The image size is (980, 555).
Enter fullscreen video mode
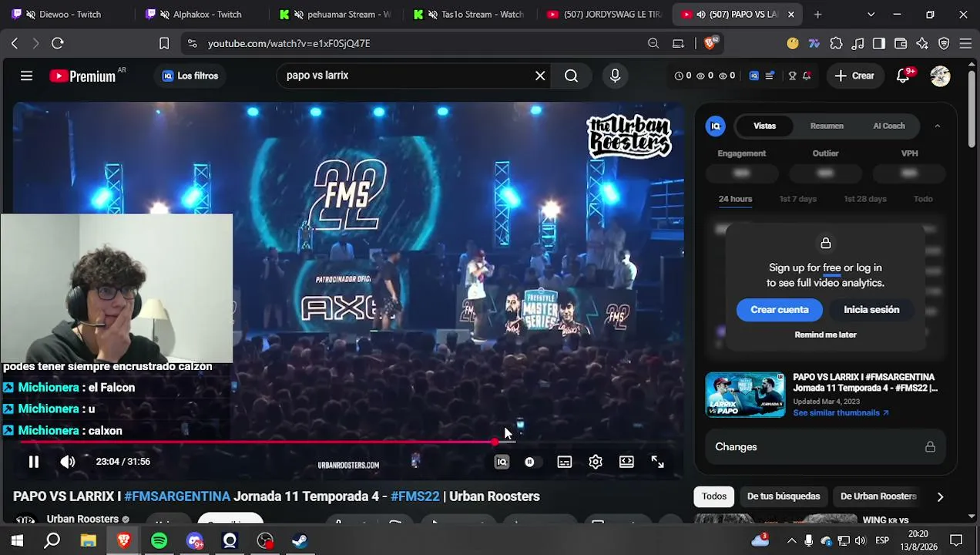[x=657, y=462]
